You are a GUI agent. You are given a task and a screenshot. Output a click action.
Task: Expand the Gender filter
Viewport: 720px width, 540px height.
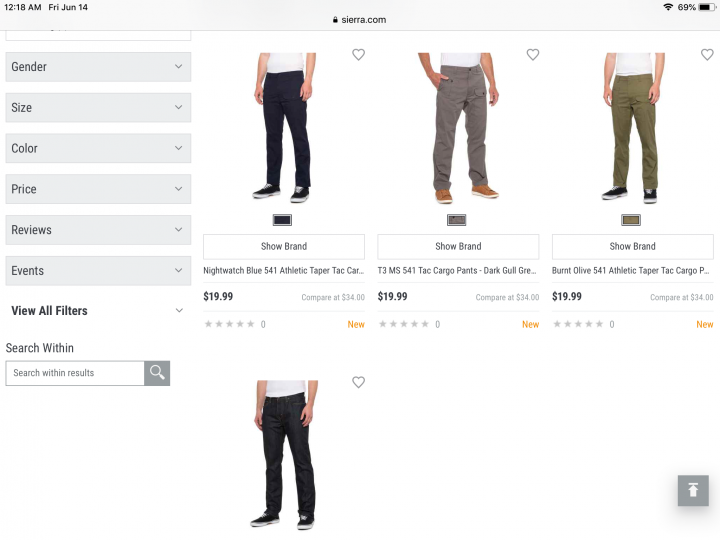98,67
